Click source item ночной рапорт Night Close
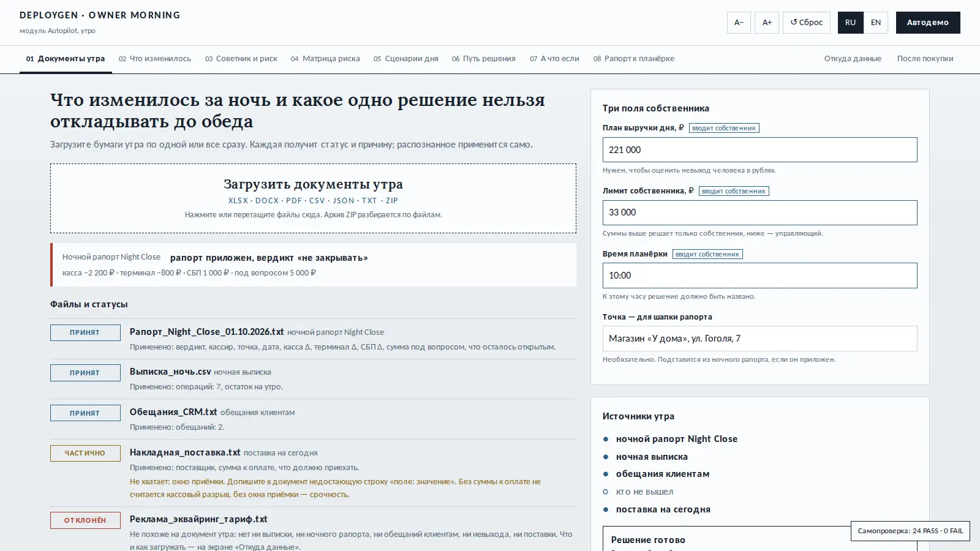980x551 pixels. pos(676,439)
